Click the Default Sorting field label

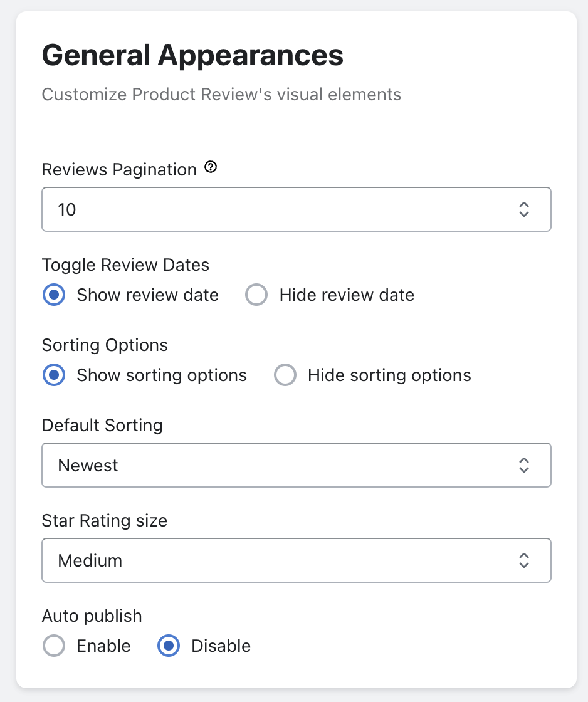click(x=102, y=425)
